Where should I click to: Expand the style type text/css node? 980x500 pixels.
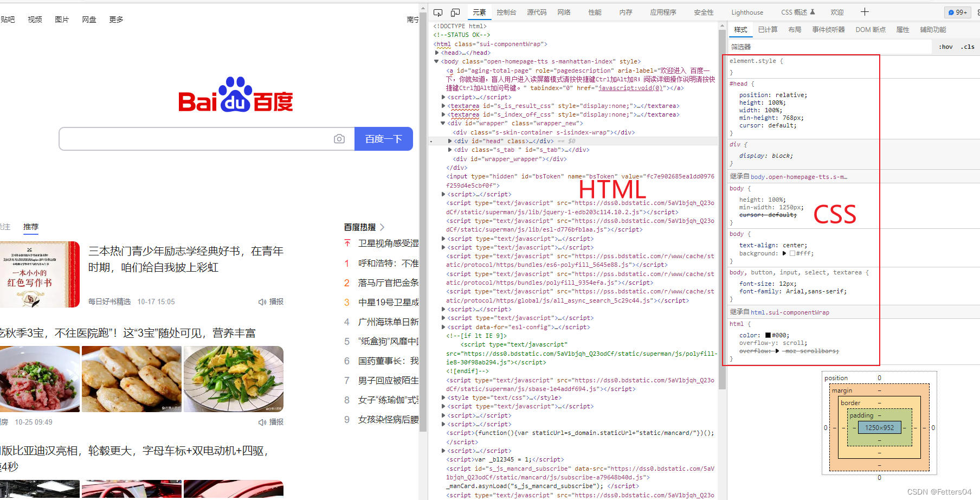click(x=443, y=398)
